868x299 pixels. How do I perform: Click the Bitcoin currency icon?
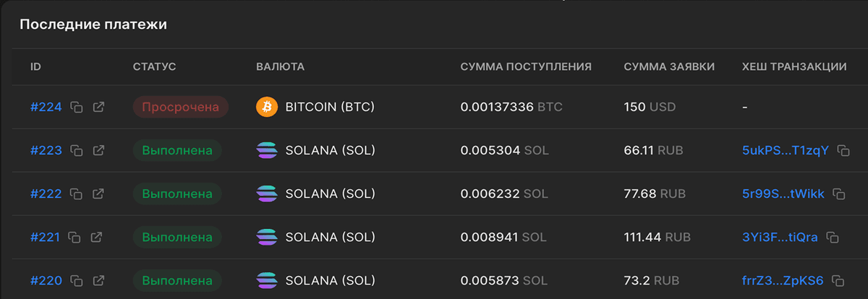click(267, 108)
